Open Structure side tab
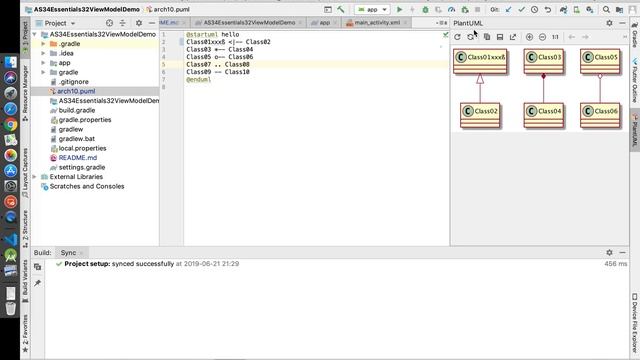 [x=25, y=228]
